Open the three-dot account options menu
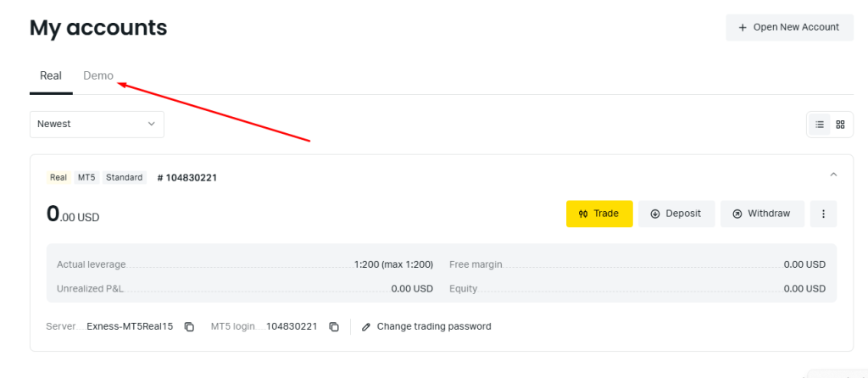The height and width of the screenshot is (378, 868). coord(823,214)
